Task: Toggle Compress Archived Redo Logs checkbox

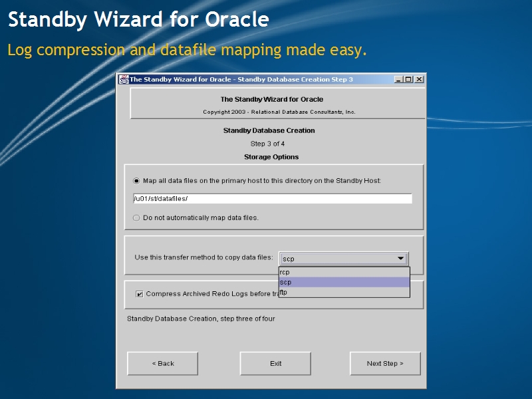Action: [x=140, y=294]
